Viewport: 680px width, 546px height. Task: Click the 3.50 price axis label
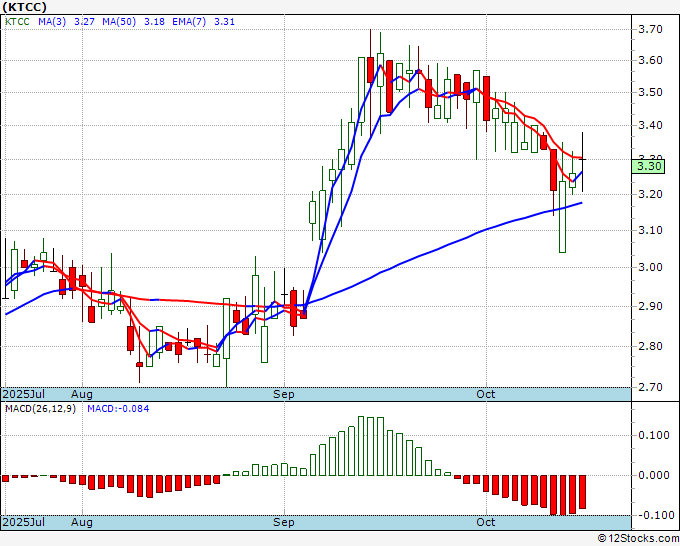pos(651,92)
